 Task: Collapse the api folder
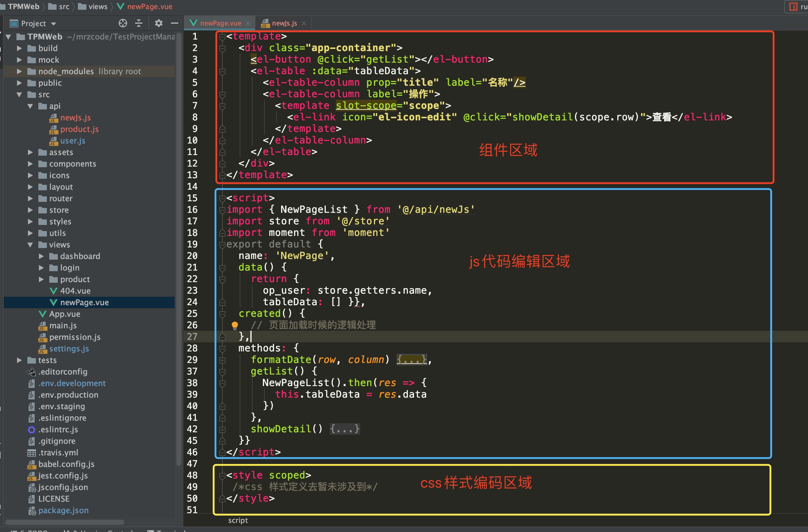[30, 106]
